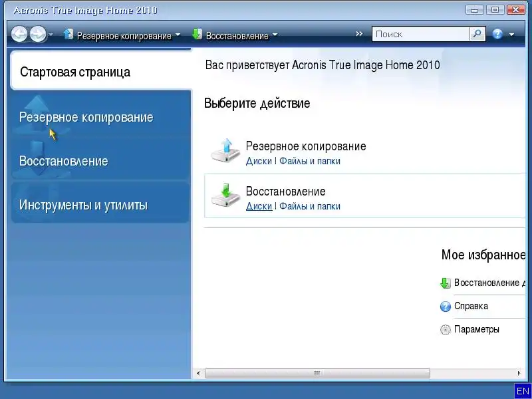
Task: Select the Стартовая страница sidebar tab
Action: pos(101,71)
